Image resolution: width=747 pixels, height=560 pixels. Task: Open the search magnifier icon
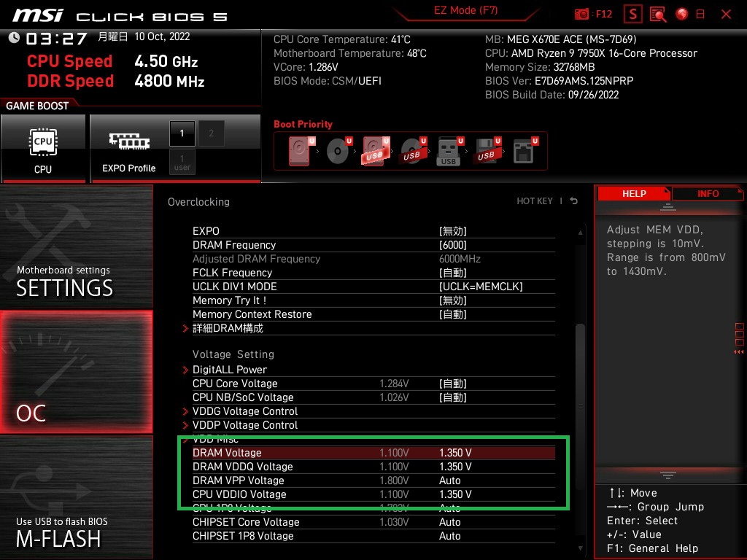(x=658, y=15)
